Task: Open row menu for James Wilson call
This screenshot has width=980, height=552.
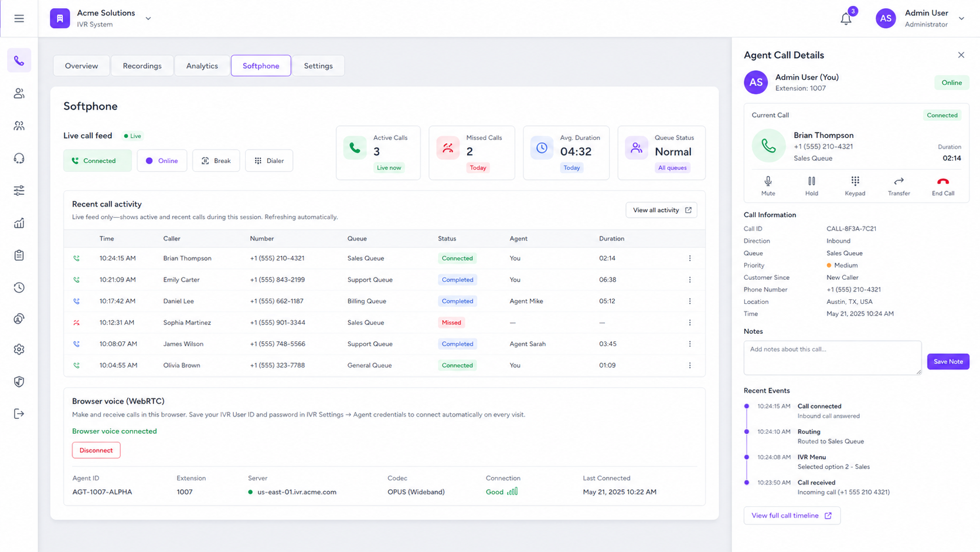Action: click(690, 344)
